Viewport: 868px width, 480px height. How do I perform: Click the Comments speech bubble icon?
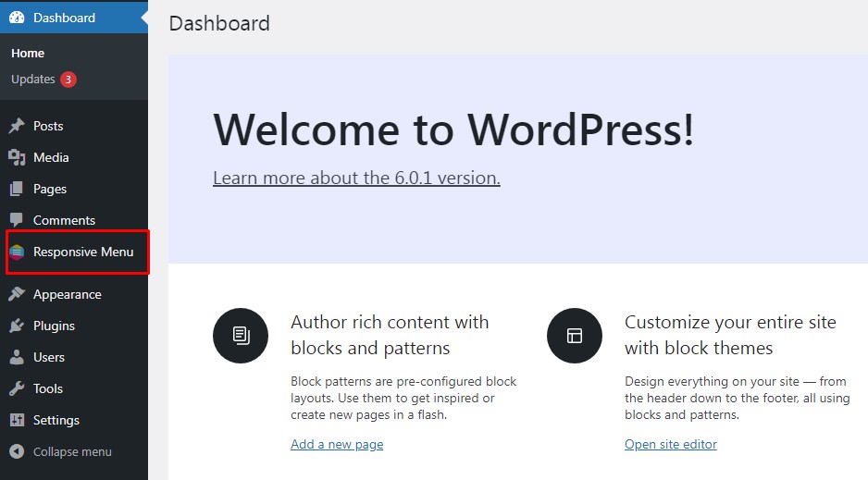[17, 221]
